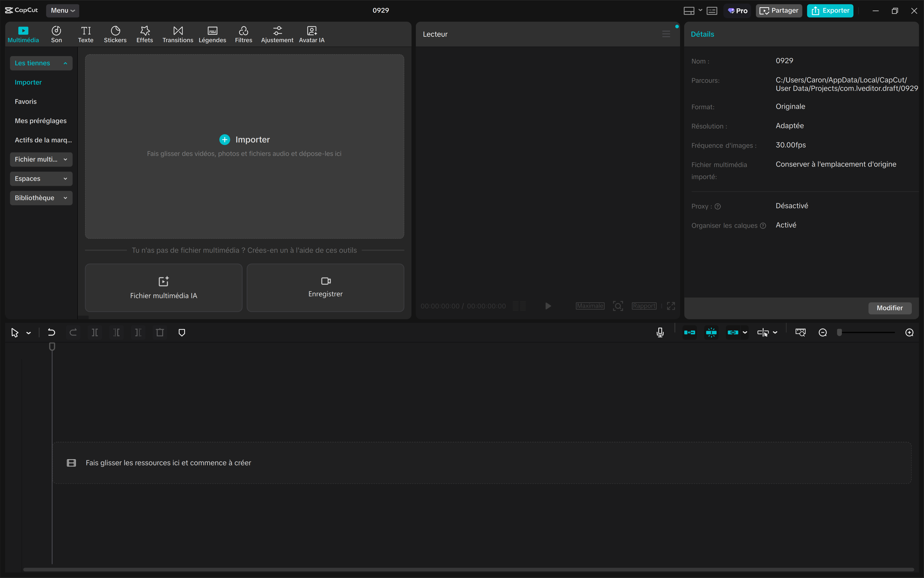Viewport: 924px width, 578px height.
Task: Switch to the Texte tab
Action: [x=85, y=34]
